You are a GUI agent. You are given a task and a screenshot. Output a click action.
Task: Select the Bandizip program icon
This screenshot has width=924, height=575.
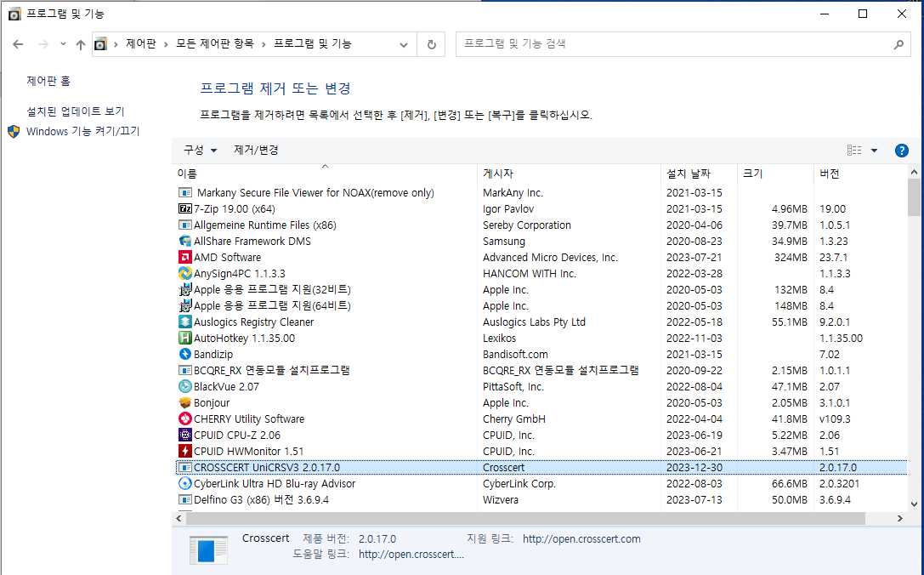point(184,354)
